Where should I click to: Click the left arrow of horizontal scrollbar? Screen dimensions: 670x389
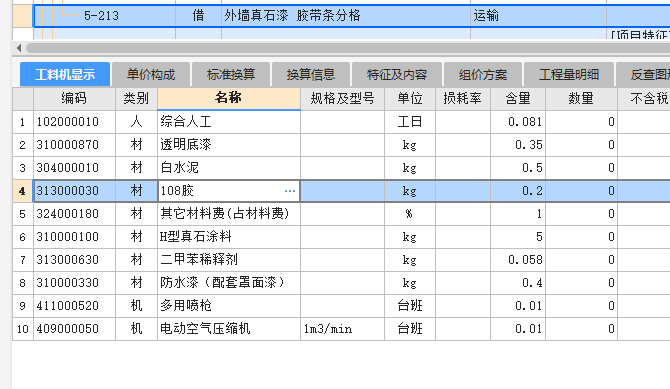(19, 48)
